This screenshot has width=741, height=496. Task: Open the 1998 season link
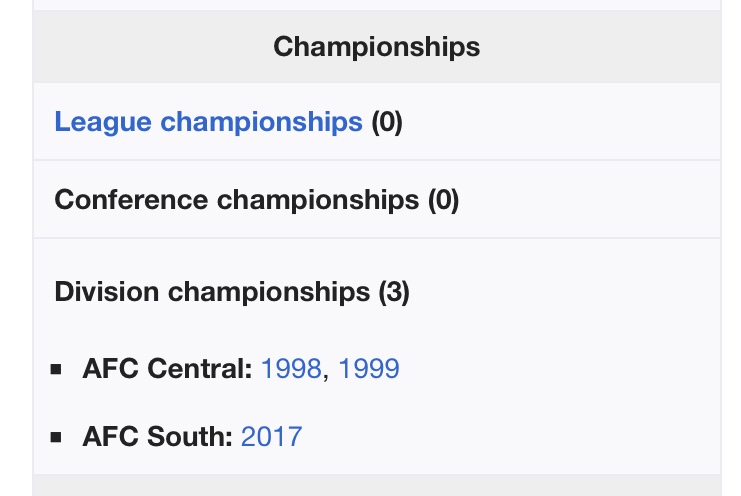291,368
